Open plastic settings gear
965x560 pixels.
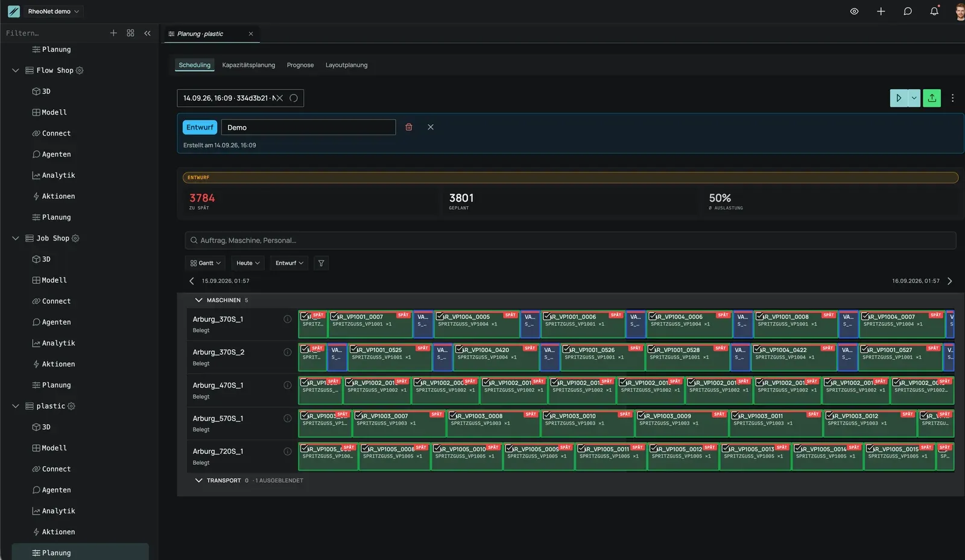coord(71,406)
